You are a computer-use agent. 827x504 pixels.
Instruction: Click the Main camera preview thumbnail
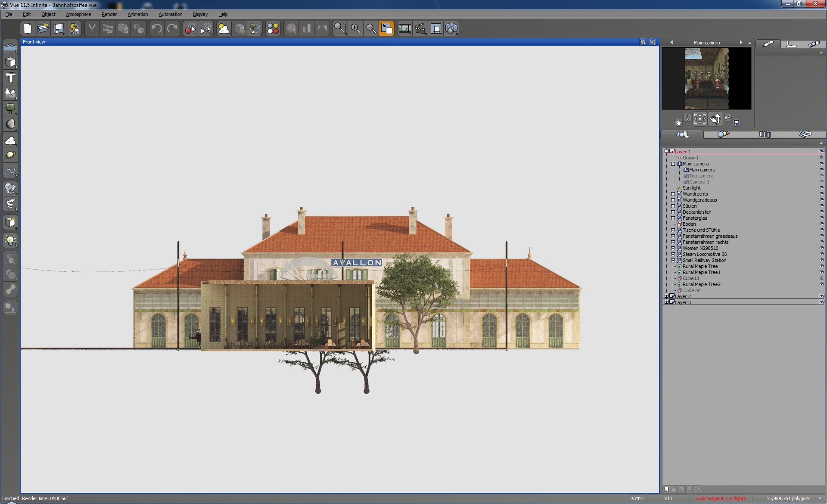(706, 78)
